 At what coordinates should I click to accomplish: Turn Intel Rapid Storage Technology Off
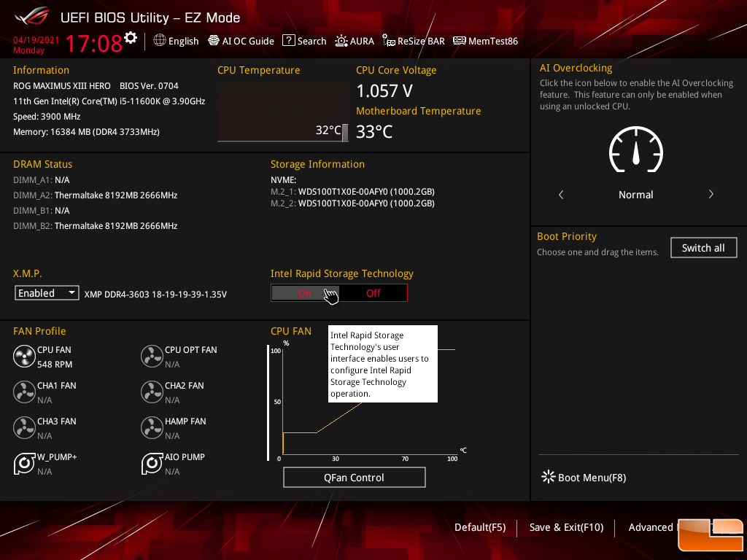tap(373, 293)
